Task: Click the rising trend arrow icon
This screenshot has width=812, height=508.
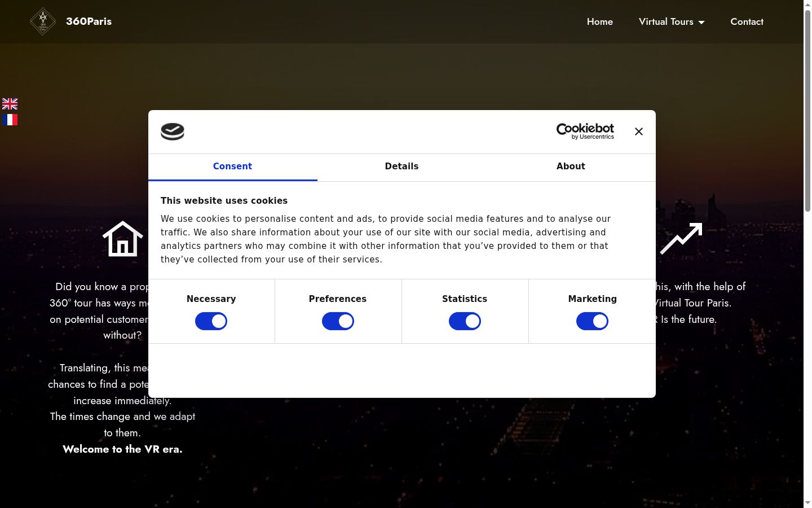Action: [x=681, y=238]
